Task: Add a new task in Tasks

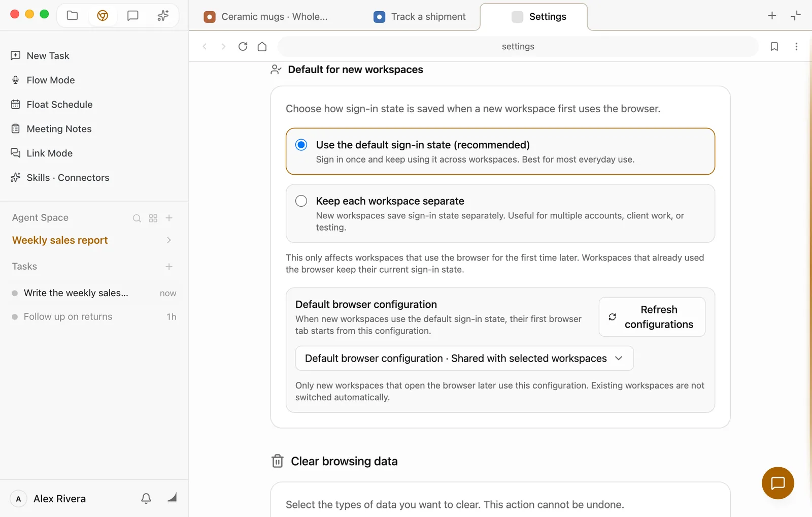Action: (x=169, y=267)
